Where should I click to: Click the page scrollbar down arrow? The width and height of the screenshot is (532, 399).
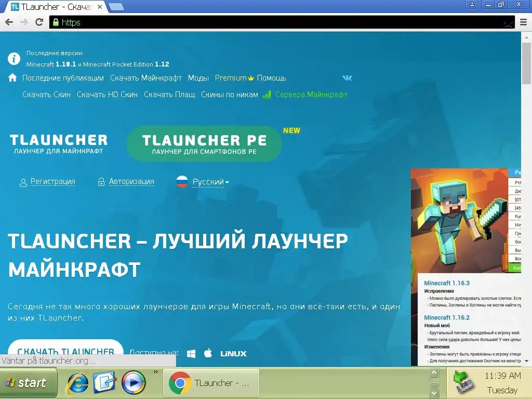coord(527,361)
